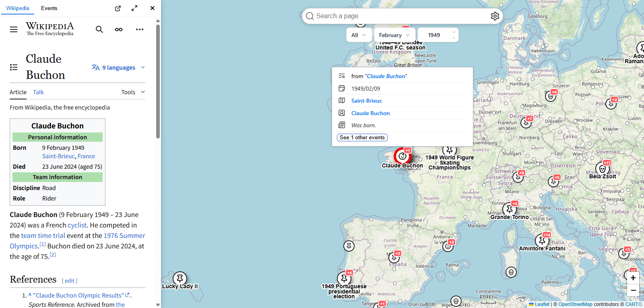Open the Tools dropdown menu
Viewport: 644px width, 308px height.
click(x=133, y=92)
